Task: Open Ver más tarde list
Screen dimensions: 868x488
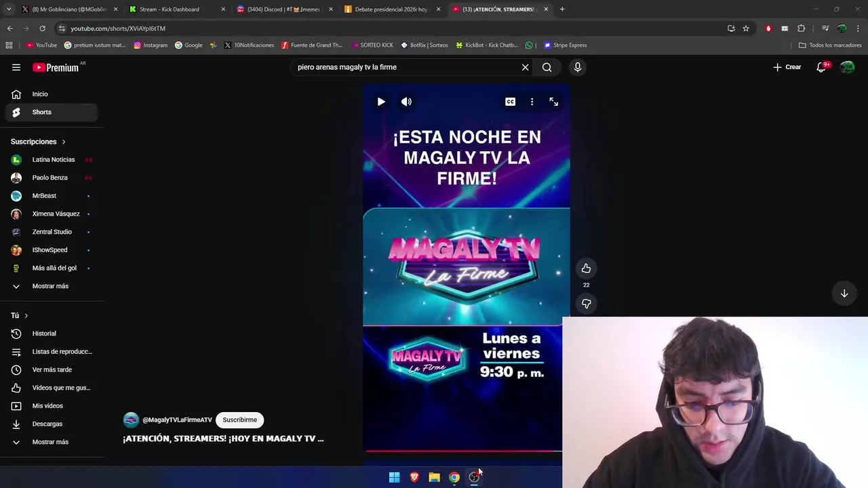Action: click(51, 369)
